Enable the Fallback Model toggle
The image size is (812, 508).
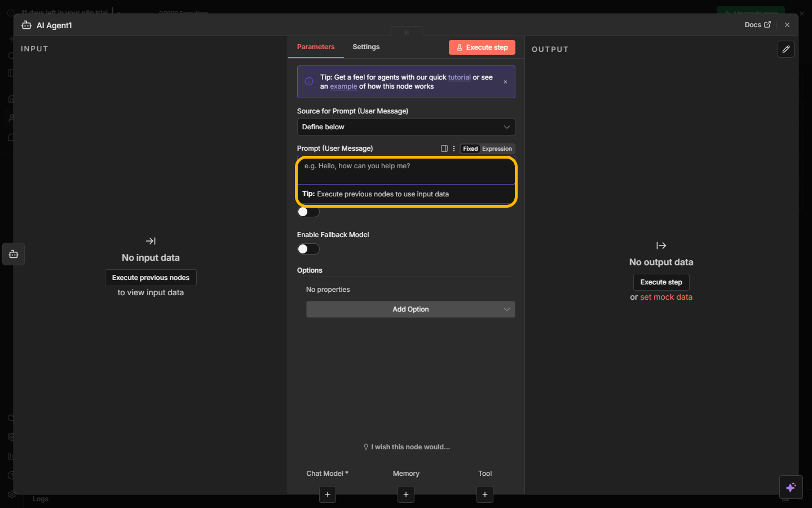click(x=308, y=249)
